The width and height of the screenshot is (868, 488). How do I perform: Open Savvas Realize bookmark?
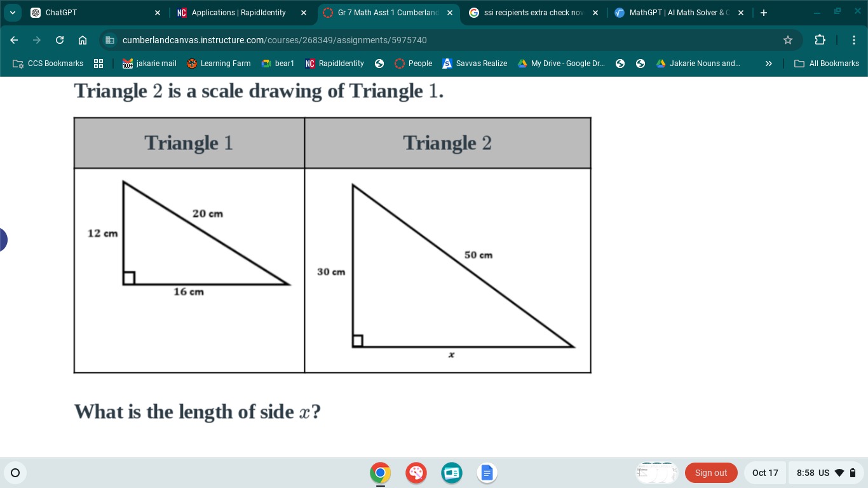coord(475,64)
